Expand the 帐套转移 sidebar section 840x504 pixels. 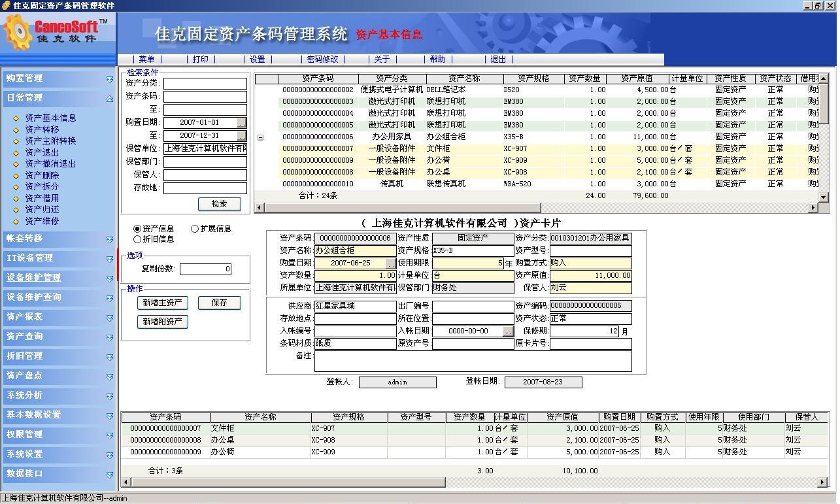tap(110, 239)
